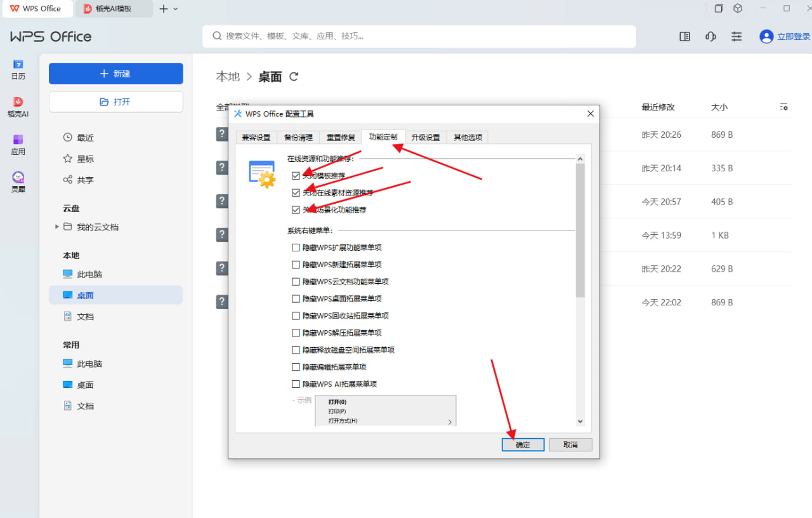Click the split-panel layout icon beside the headset
The width and height of the screenshot is (812, 518).
(x=684, y=37)
